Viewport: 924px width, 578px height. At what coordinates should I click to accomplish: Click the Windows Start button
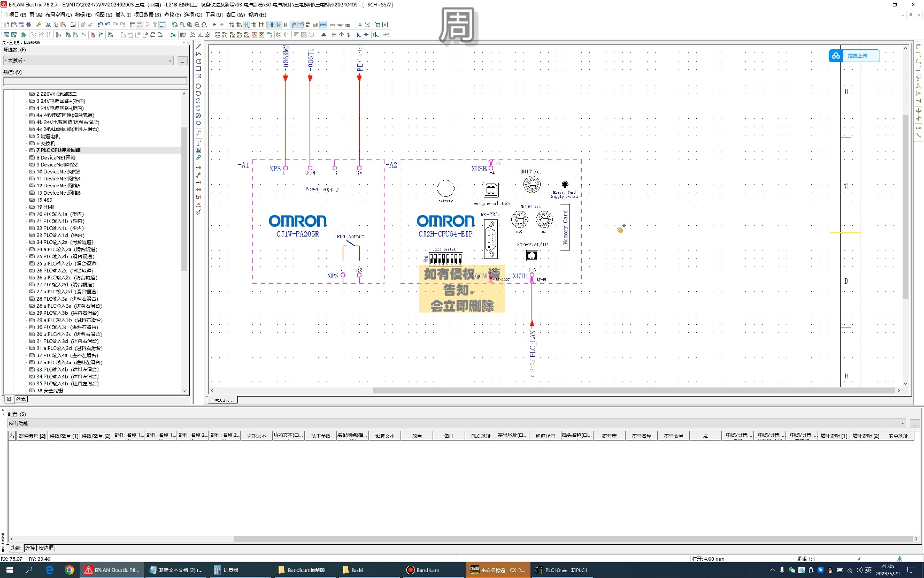[x=9, y=570]
